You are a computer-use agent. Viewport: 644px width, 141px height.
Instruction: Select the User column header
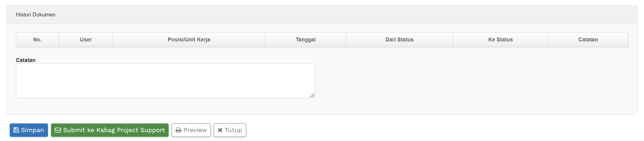[x=86, y=40]
